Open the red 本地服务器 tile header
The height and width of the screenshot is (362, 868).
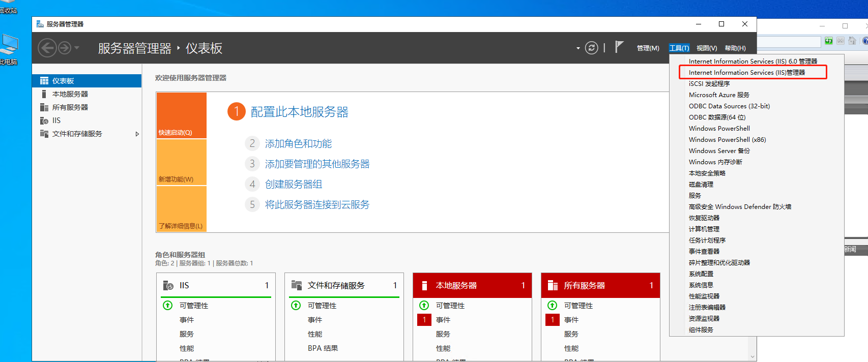(472, 285)
